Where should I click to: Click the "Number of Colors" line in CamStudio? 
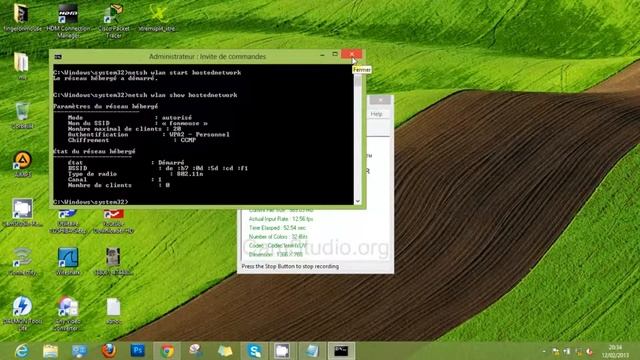tap(278, 237)
